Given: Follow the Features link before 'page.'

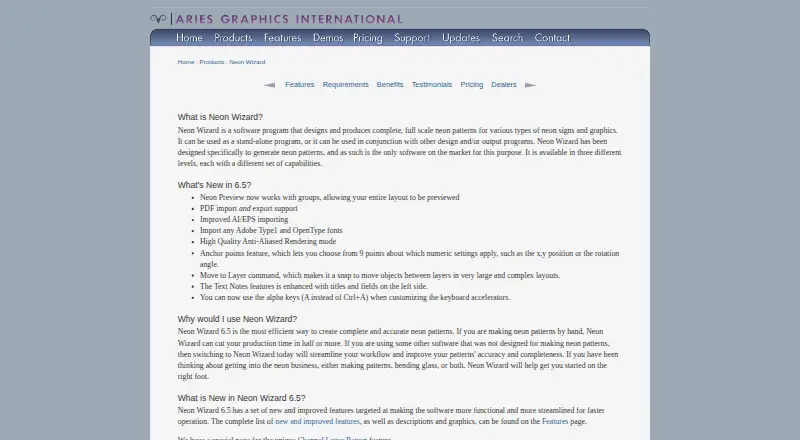Looking at the screenshot, I should (555, 422).
